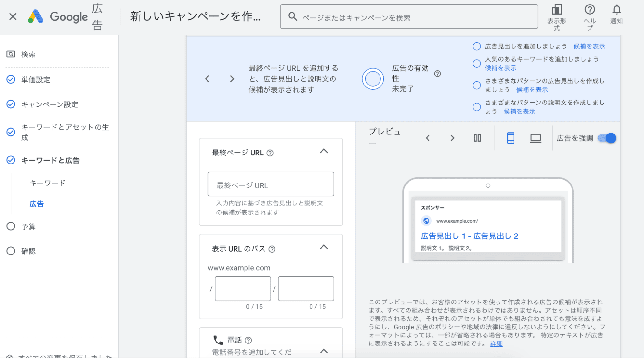Image resolution: width=644 pixels, height=358 pixels.
Task: Collapse the 電話 section chevron
Action: [324, 351]
